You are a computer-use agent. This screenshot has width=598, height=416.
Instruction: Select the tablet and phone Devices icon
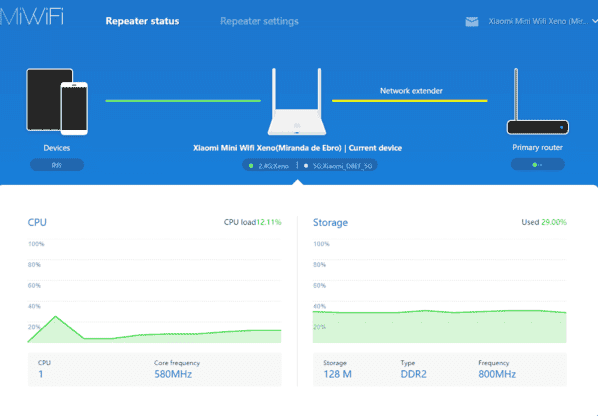pyautogui.click(x=57, y=102)
